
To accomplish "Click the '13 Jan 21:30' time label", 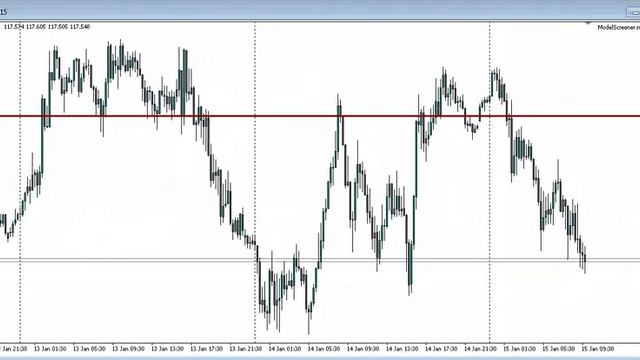I will (246, 349).
